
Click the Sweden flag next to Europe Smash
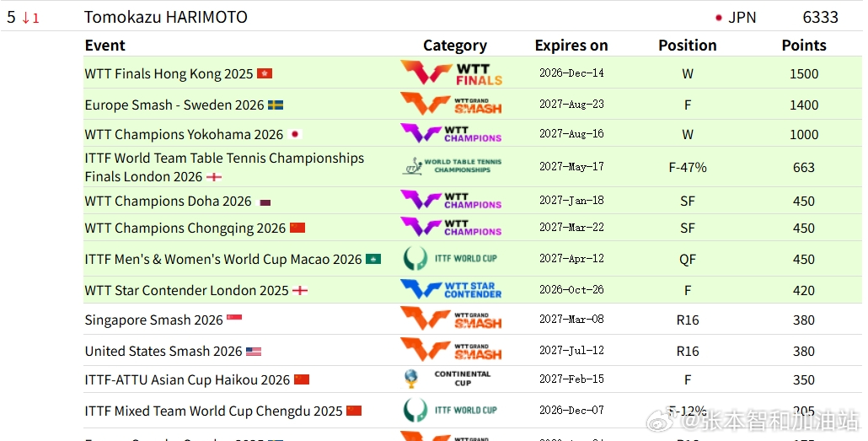(x=276, y=105)
